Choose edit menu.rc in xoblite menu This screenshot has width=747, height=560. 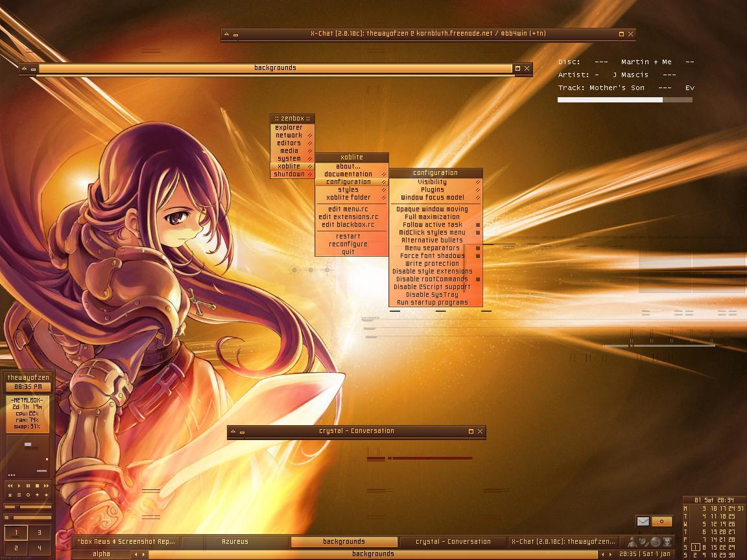pyautogui.click(x=351, y=209)
